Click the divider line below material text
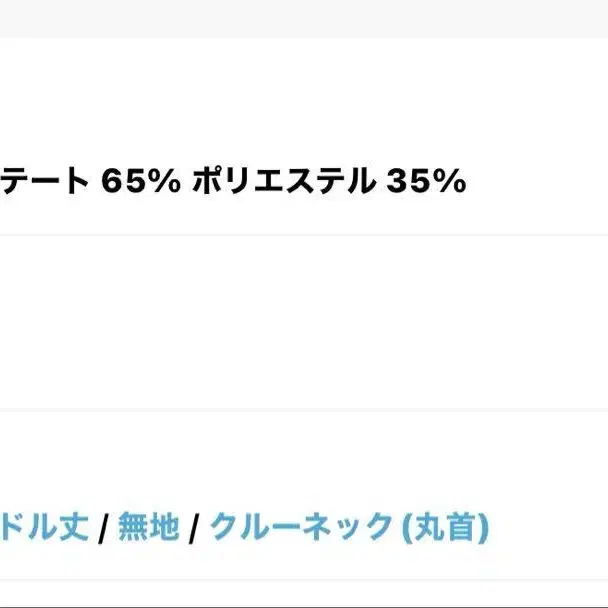Image resolution: width=608 pixels, height=608 pixels. pos(304,235)
